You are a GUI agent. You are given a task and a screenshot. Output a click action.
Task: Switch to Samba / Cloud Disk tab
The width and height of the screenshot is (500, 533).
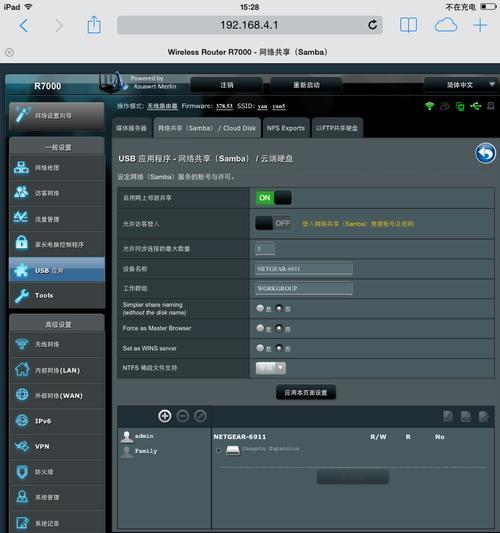[x=207, y=128]
